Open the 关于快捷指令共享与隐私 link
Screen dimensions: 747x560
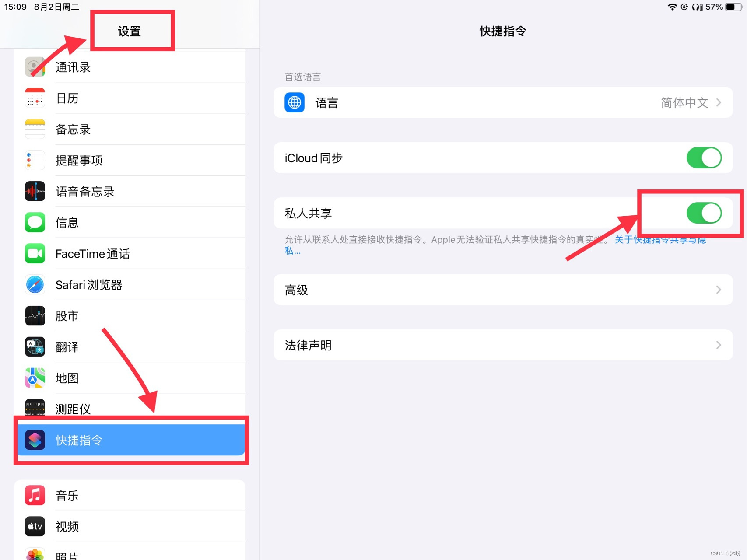tap(660, 240)
